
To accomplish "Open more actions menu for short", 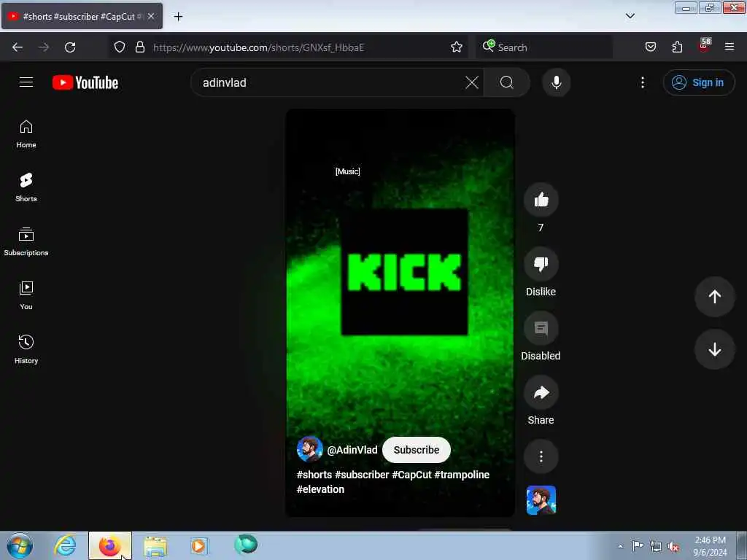I will [x=541, y=456].
